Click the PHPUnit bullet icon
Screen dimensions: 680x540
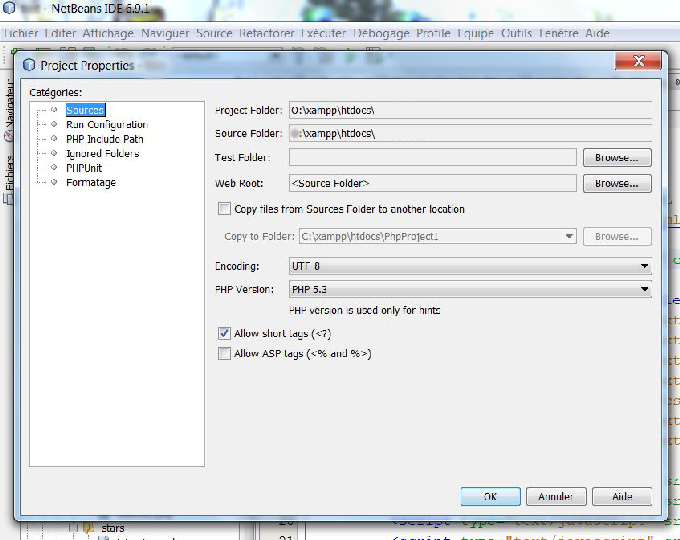54,167
